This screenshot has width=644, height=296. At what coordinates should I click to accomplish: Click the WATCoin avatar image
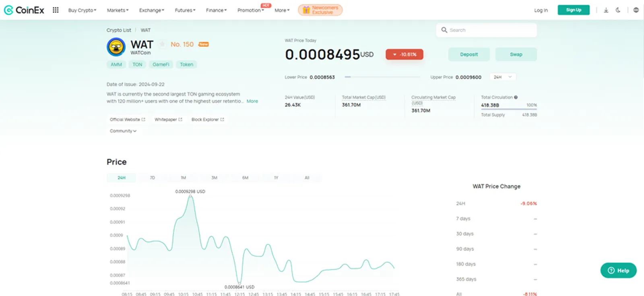[116, 47]
